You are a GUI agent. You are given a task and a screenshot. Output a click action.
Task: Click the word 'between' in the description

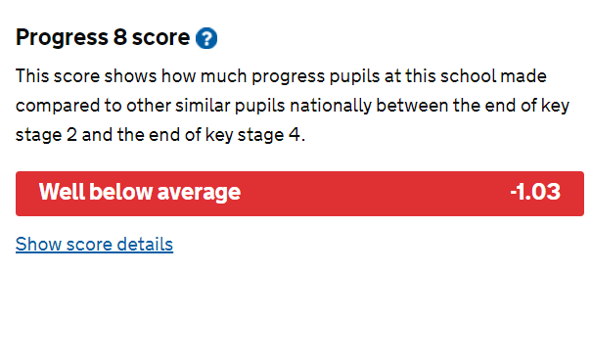coord(412,106)
